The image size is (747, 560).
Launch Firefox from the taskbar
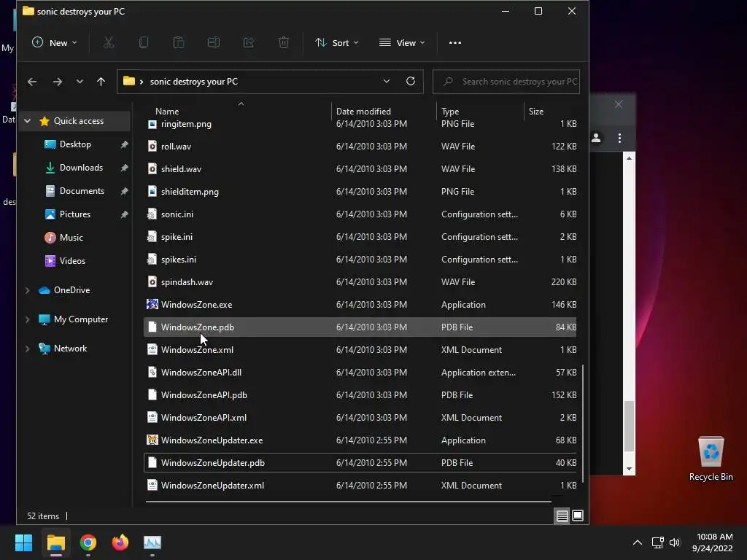click(x=120, y=542)
